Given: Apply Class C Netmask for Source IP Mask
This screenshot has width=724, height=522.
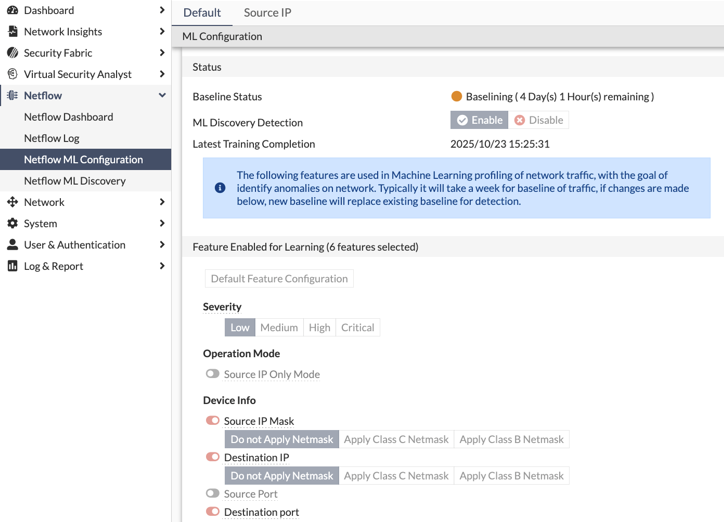Looking at the screenshot, I should coord(396,439).
